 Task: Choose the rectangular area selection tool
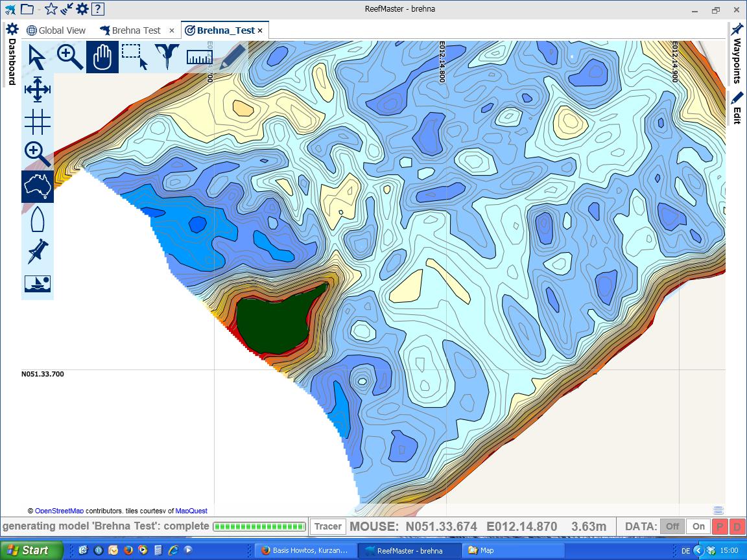click(x=135, y=57)
